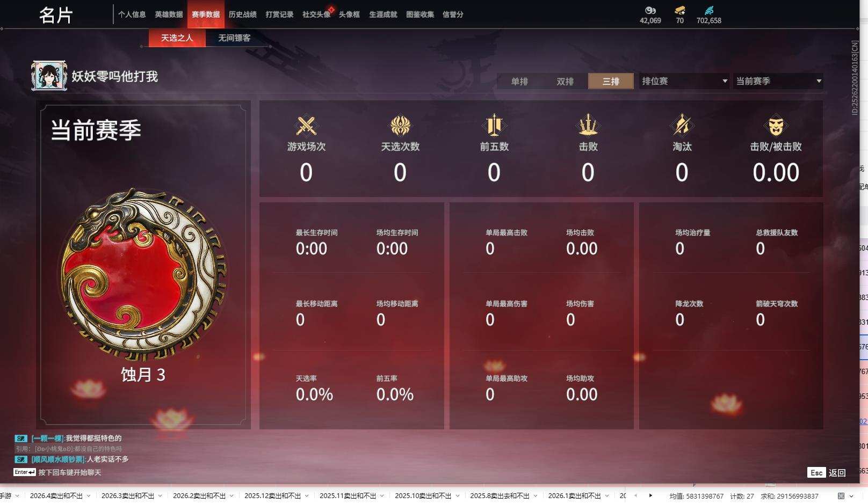Switch to the 无间镖客 sub-tab
The width and height of the screenshot is (868, 504).
234,38
